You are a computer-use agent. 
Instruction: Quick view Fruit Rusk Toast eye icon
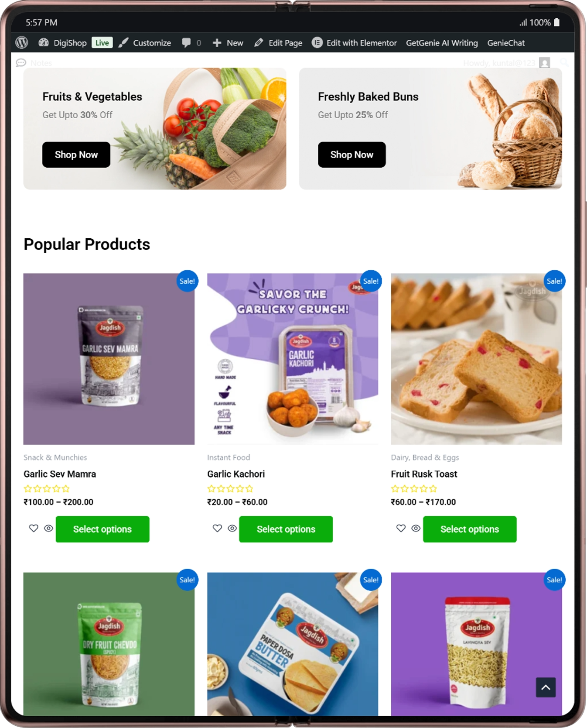pos(416,529)
